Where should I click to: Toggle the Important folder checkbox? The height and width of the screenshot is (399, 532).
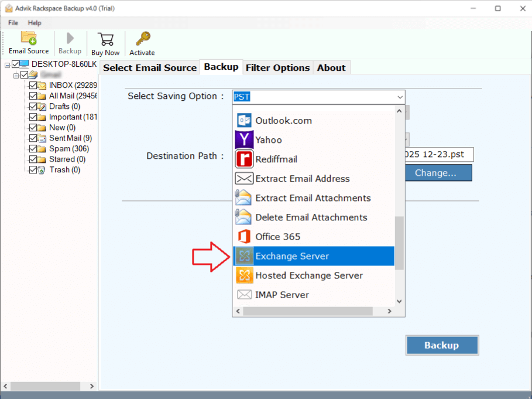pos(33,117)
